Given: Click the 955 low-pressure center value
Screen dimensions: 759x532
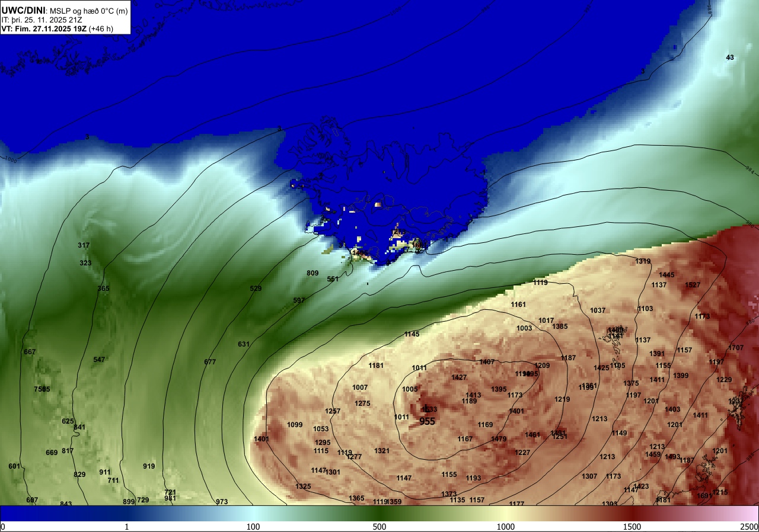Looking at the screenshot, I should [x=428, y=422].
